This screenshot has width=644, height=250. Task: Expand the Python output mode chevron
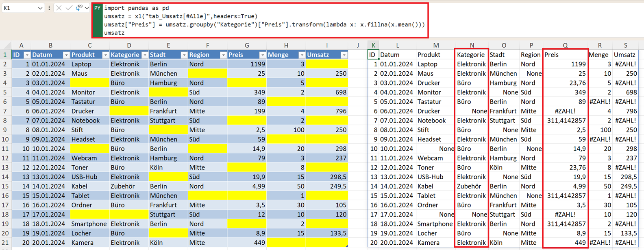tap(87, 8)
